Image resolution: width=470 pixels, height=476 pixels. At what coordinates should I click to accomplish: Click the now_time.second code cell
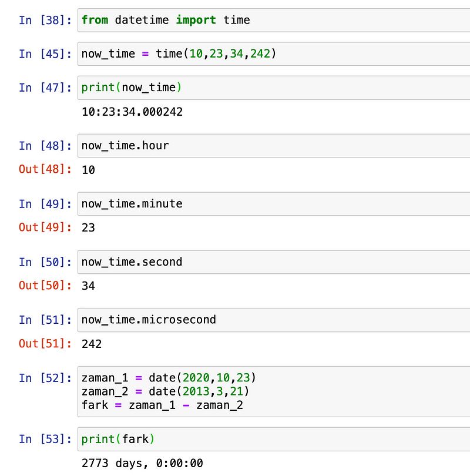point(274,262)
